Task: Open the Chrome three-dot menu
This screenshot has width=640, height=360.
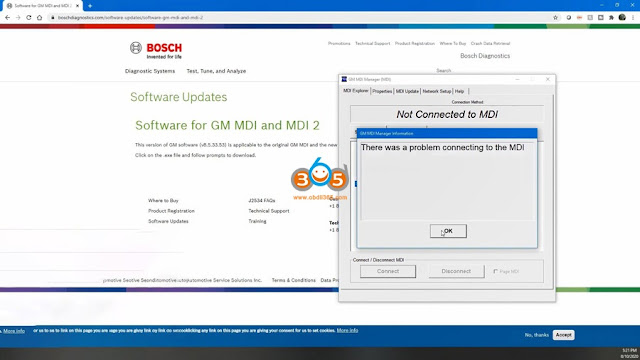Action: (x=633, y=18)
